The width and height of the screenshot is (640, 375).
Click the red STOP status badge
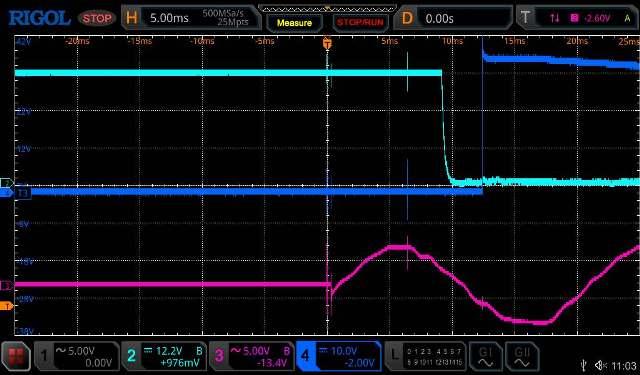point(97,18)
